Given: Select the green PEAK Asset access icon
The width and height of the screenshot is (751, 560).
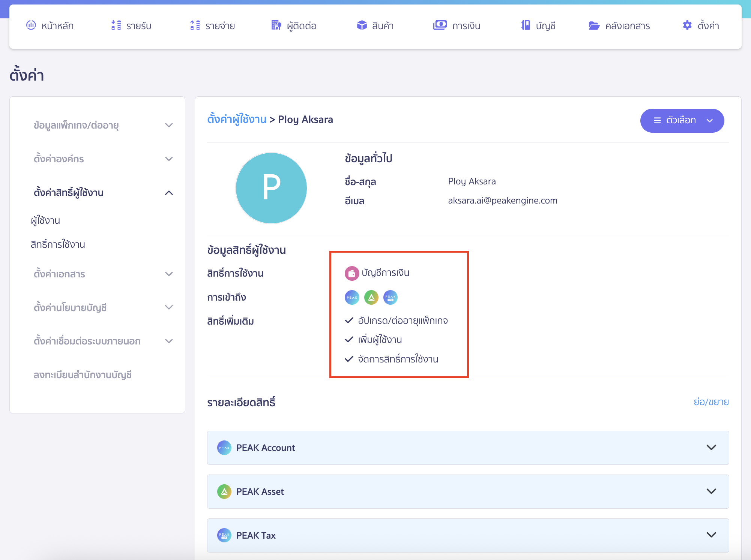Looking at the screenshot, I should coord(371,297).
